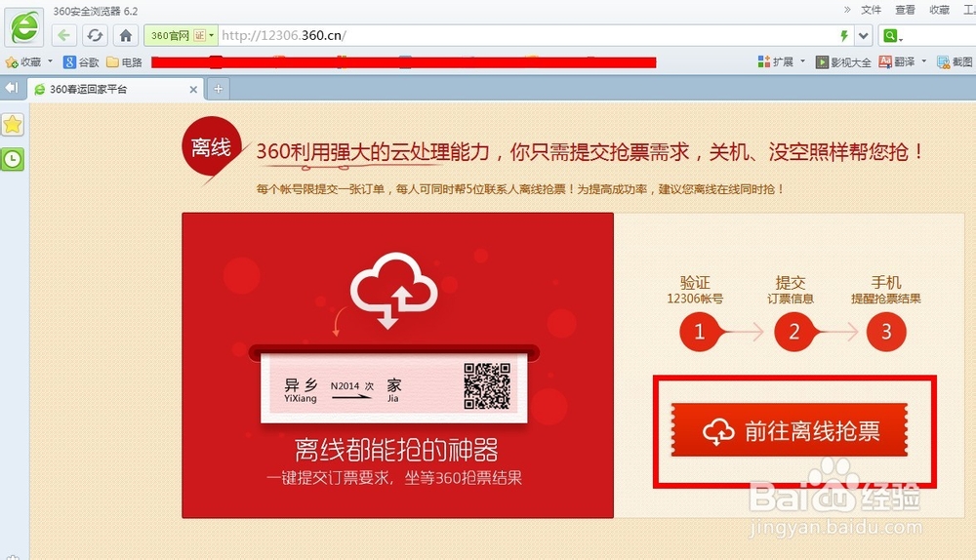Image resolution: width=976 pixels, height=560 pixels.
Task: Click the QR code on the ticket
Action: 487,386
